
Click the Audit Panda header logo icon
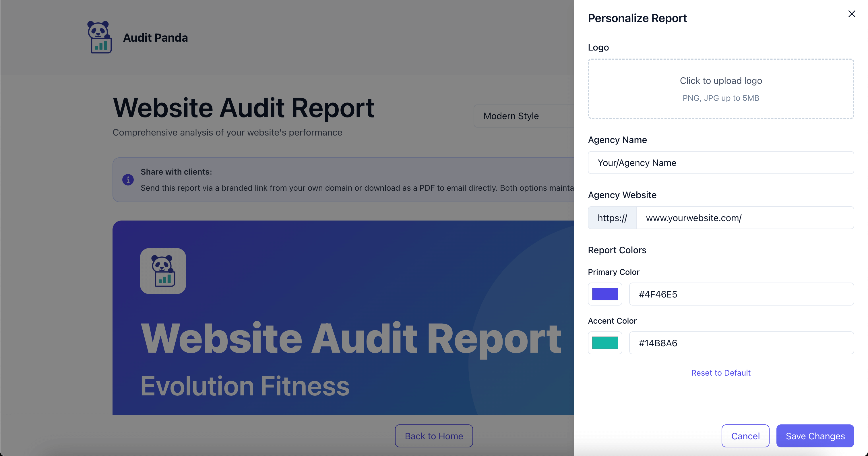[x=99, y=37]
